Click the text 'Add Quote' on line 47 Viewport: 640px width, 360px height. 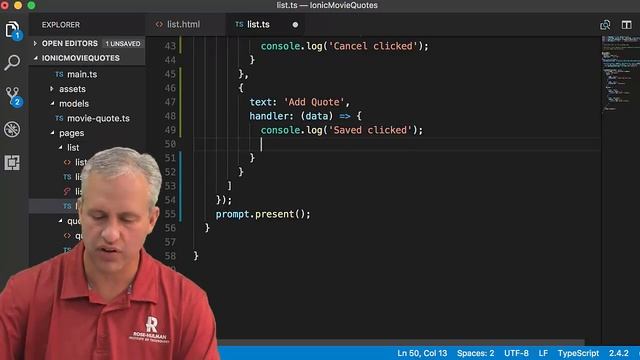314,102
